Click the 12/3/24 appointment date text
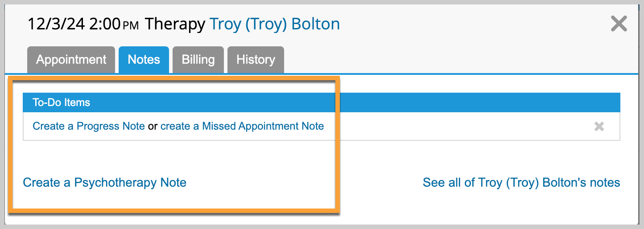Image resolution: width=644 pixels, height=229 pixels. pyautogui.click(x=56, y=24)
